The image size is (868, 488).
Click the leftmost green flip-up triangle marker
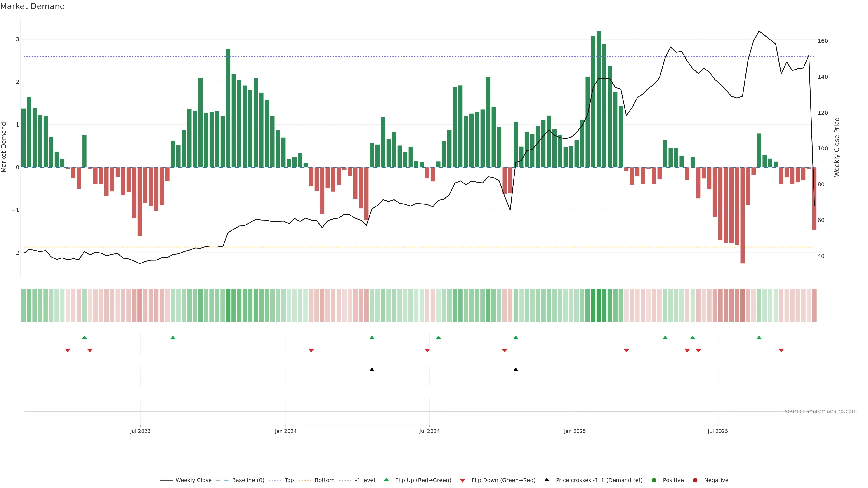[84, 338]
